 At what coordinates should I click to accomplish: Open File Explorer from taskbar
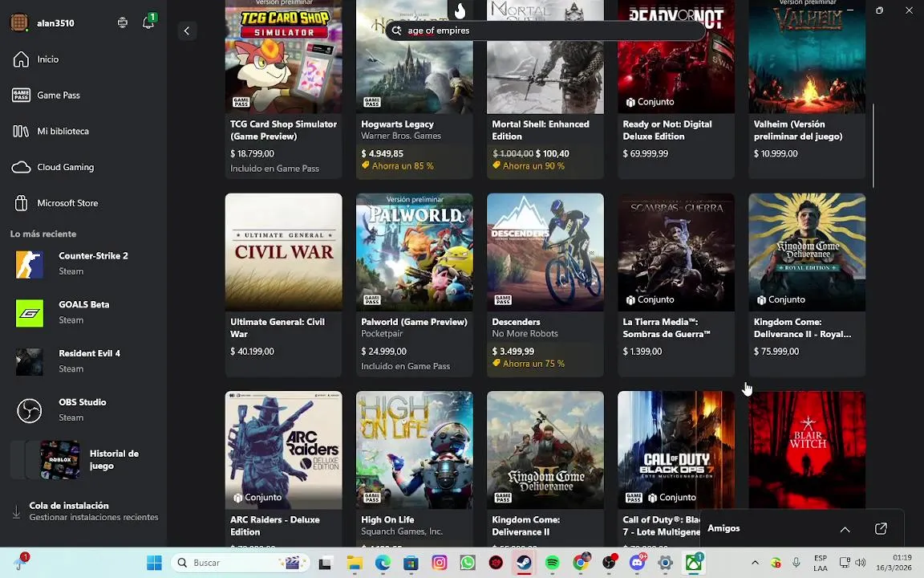pos(354,563)
